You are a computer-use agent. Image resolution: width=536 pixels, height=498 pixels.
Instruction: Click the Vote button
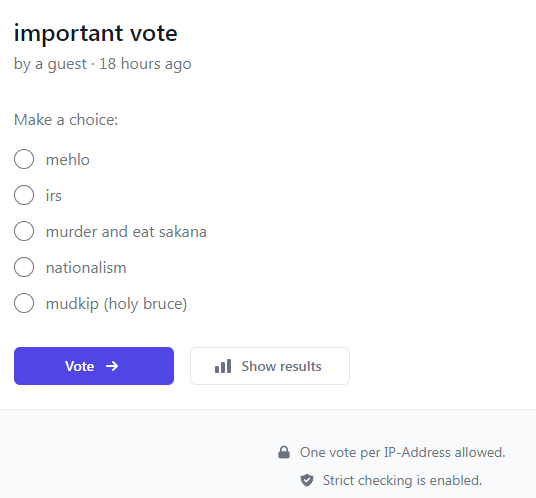[94, 366]
